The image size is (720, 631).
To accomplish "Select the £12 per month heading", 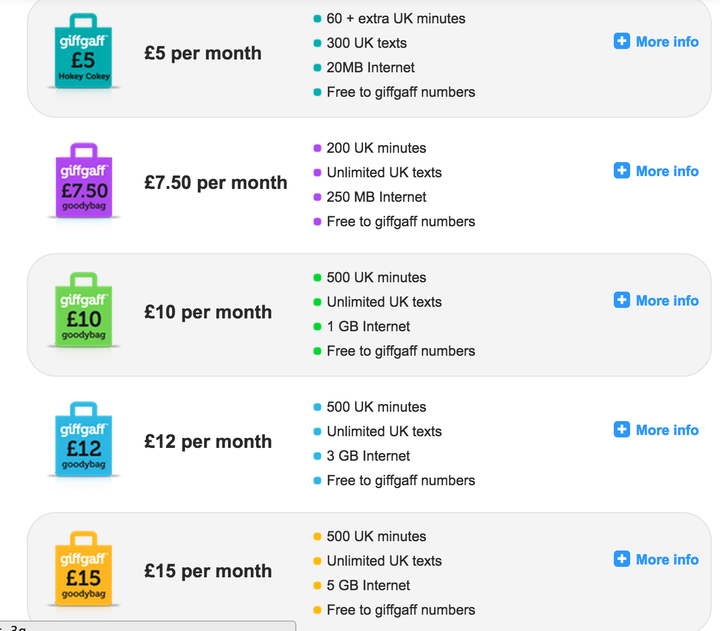I will [x=208, y=442].
